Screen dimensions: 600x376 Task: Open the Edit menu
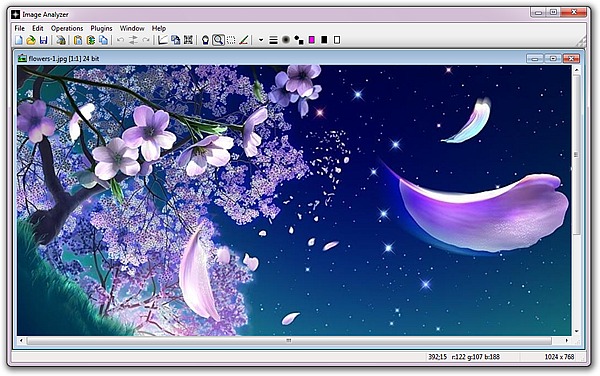click(x=38, y=28)
